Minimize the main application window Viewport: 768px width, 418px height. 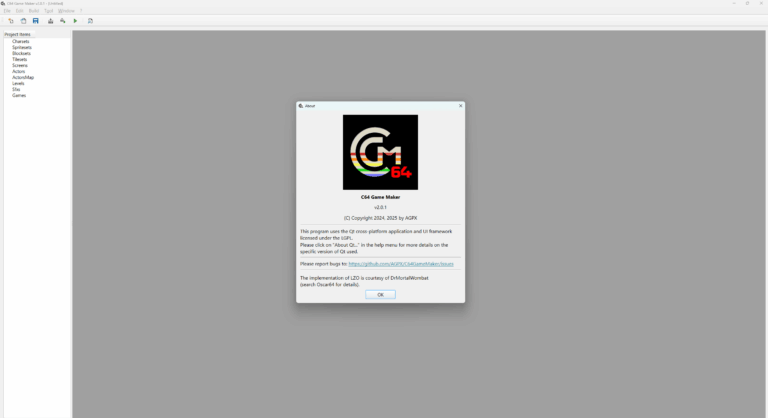pos(734,3)
